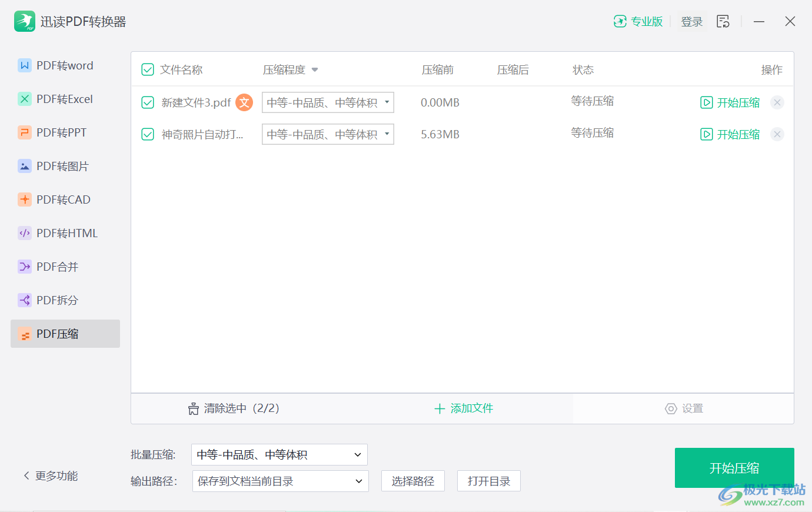The height and width of the screenshot is (512, 812).
Task: Remove 新建文件3.pdf with its X icon
Action: click(x=777, y=102)
